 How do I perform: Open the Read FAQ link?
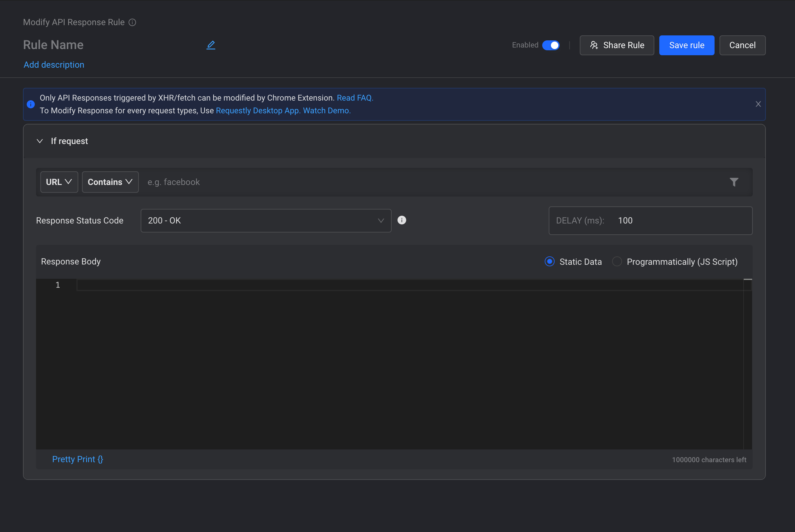click(355, 98)
